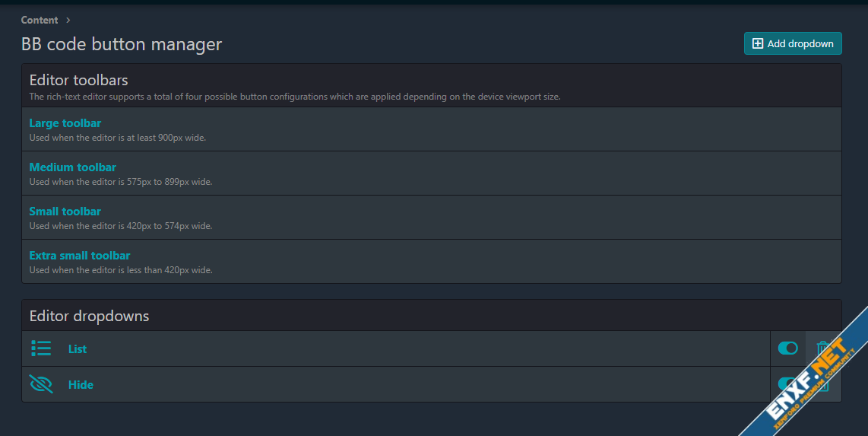
Task: Click the Editor dropdowns section heading
Action: coord(89,316)
